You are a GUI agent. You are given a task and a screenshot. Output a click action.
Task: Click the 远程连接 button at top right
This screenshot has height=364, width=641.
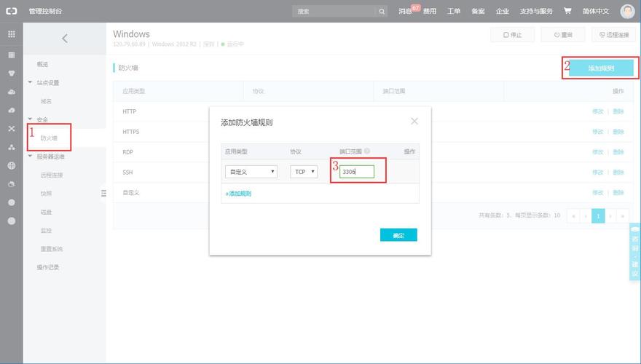[x=613, y=35]
